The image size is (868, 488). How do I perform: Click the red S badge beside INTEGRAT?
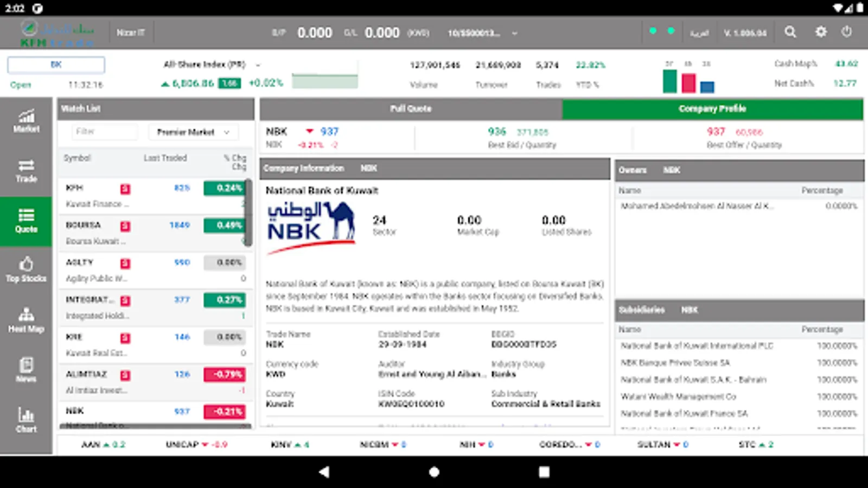click(x=125, y=300)
